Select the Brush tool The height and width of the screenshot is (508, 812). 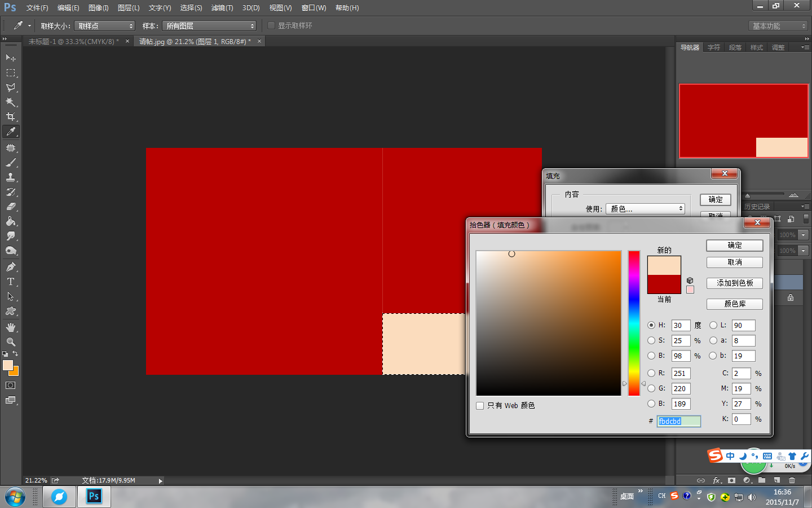tap(11, 163)
